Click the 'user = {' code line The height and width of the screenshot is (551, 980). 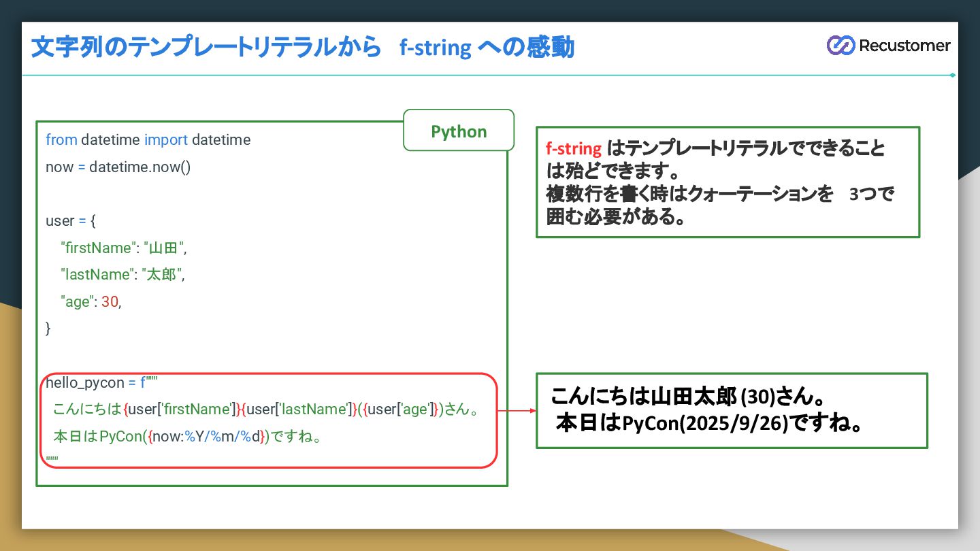click(x=71, y=221)
